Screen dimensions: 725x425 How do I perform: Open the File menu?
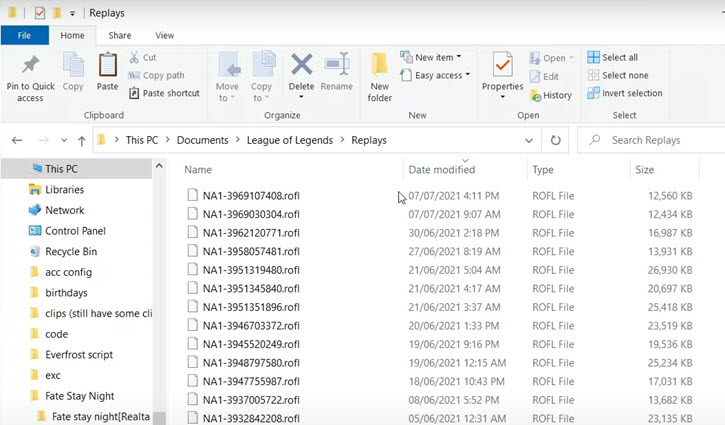coord(24,35)
